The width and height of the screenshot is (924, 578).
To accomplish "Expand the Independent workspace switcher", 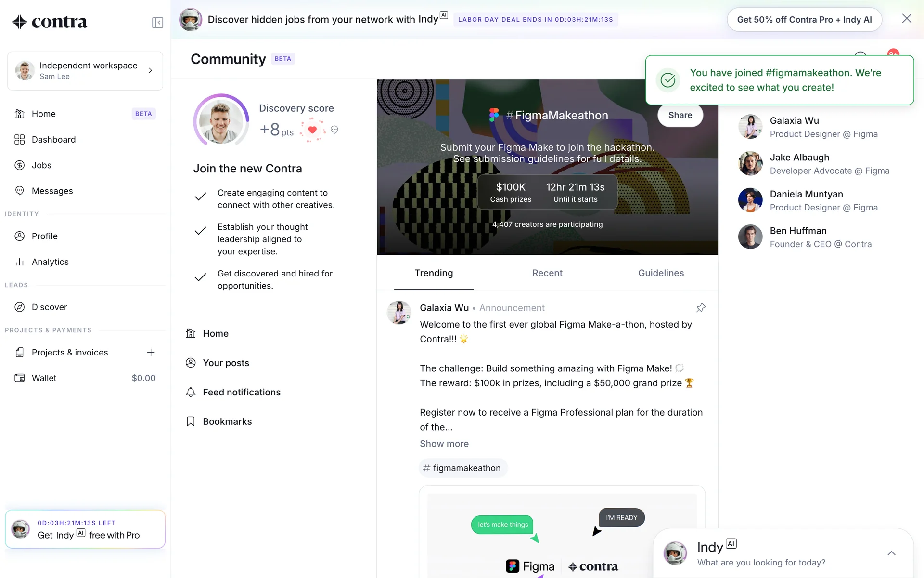I will click(85, 71).
